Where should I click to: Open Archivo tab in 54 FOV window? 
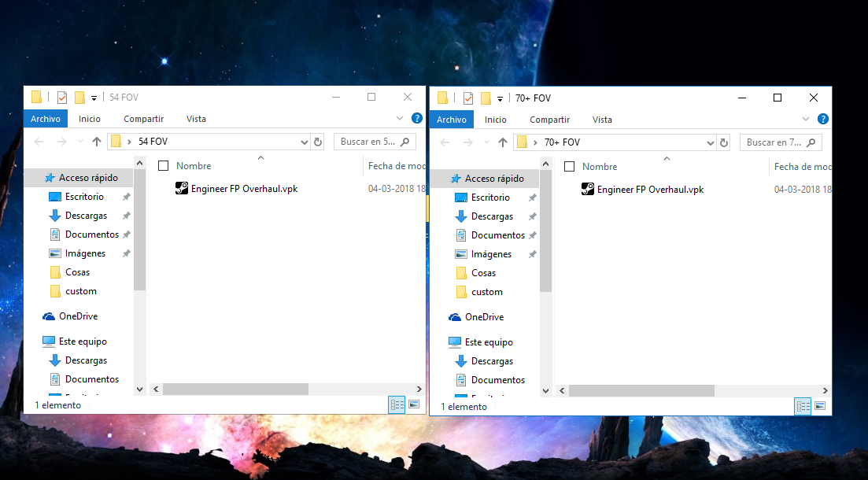46,119
